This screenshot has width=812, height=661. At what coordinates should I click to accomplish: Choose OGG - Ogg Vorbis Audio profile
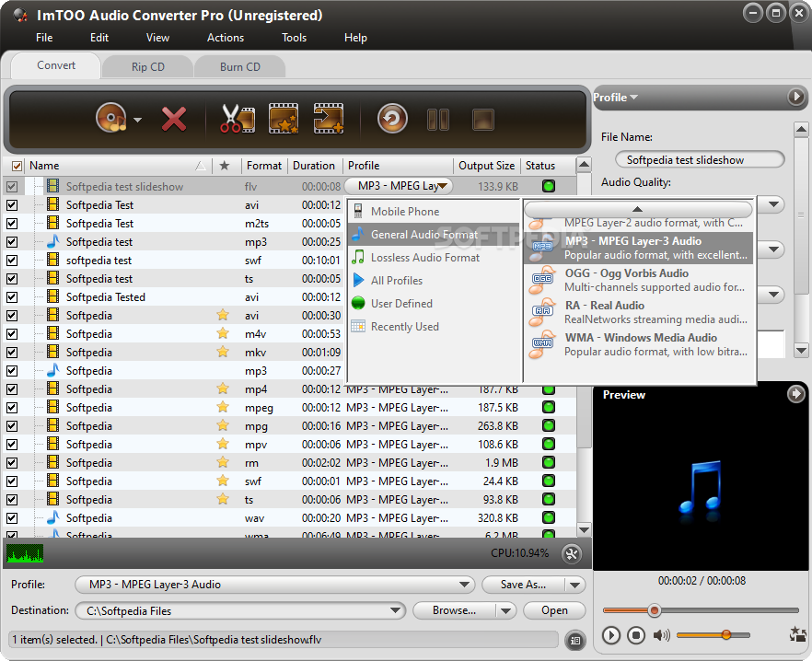pos(639,280)
